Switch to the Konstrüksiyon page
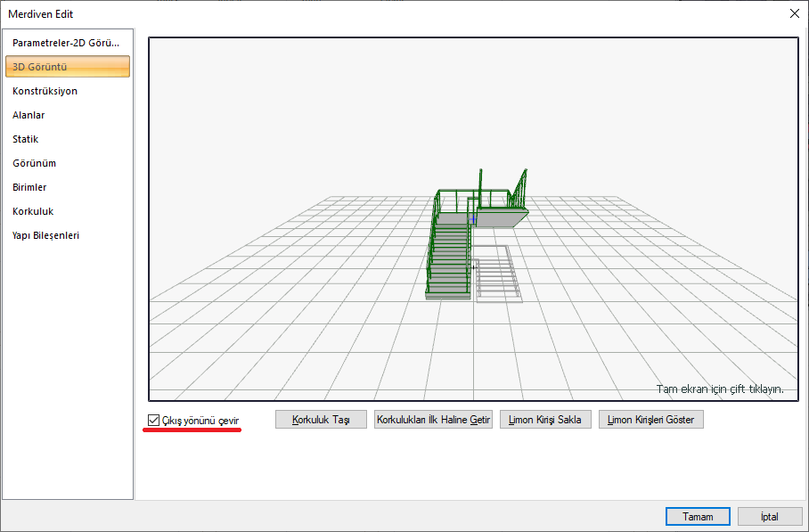809x532 pixels. click(x=67, y=91)
